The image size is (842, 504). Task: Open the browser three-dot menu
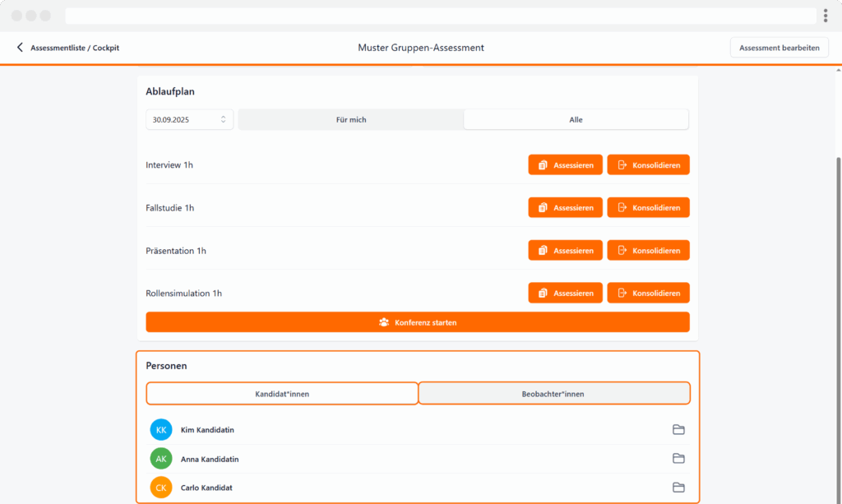point(825,16)
